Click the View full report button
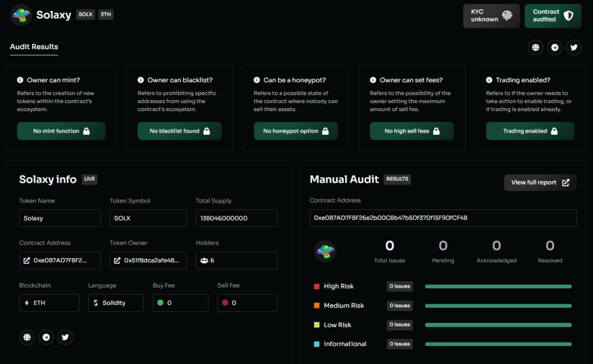 [x=540, y=182]
